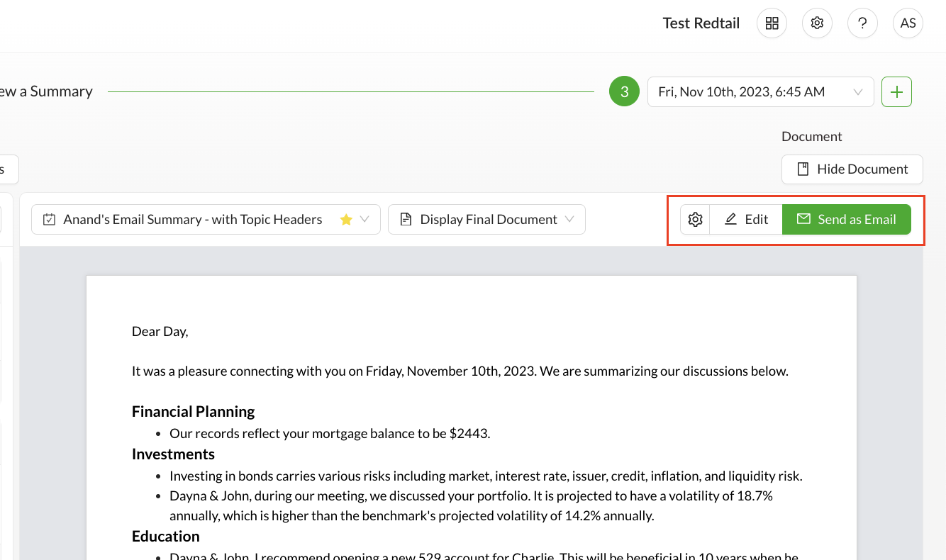Click the "Dear Day," greeting line
This screenshot has height=560, width=946.
point(160,331)
